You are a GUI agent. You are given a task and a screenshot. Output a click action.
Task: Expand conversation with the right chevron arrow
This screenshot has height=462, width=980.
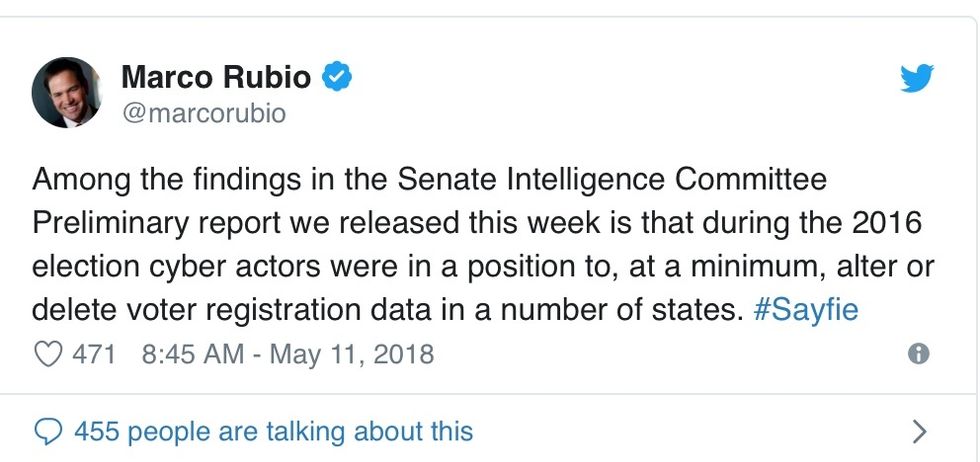920,432
